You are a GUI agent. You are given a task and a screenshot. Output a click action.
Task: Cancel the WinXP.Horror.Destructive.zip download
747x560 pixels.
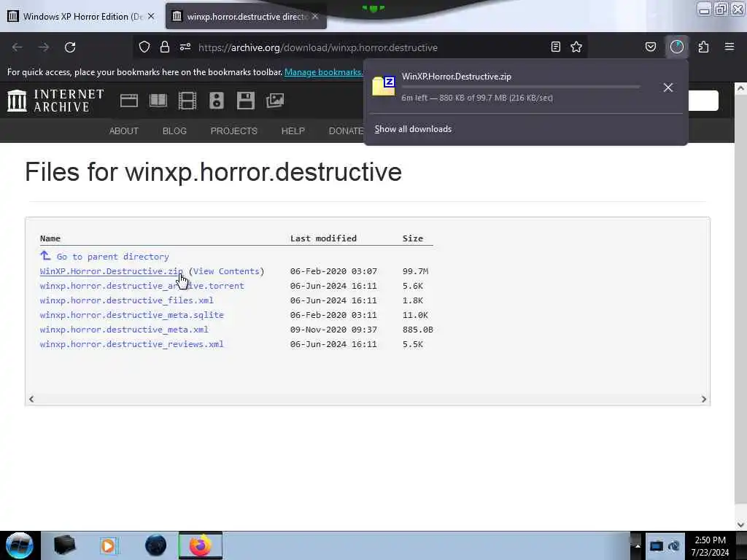(x=668, y=87)
